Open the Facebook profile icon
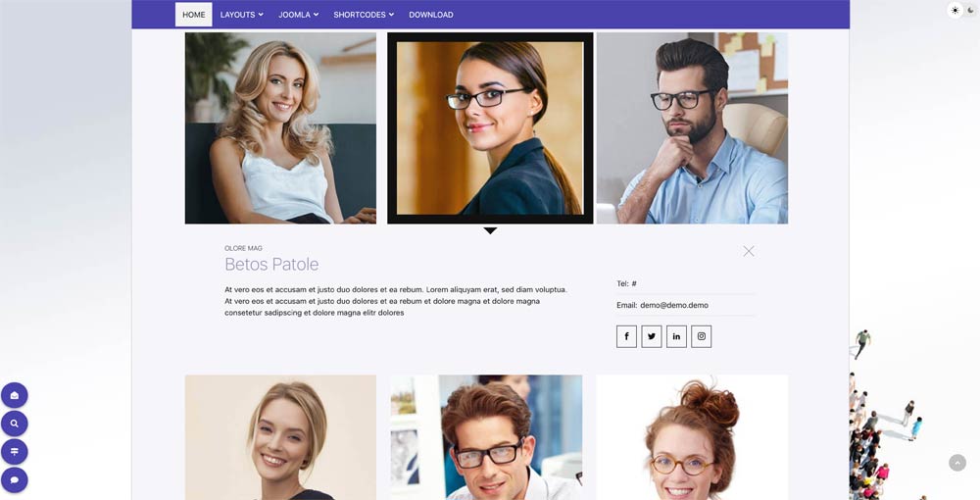The height and width of the screenshot is (500, 980). tap(626, 336)
